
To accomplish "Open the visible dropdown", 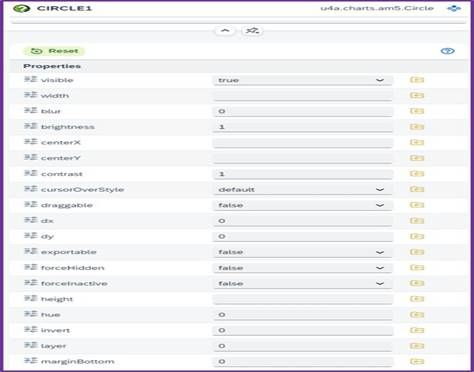I will [303, 80].
